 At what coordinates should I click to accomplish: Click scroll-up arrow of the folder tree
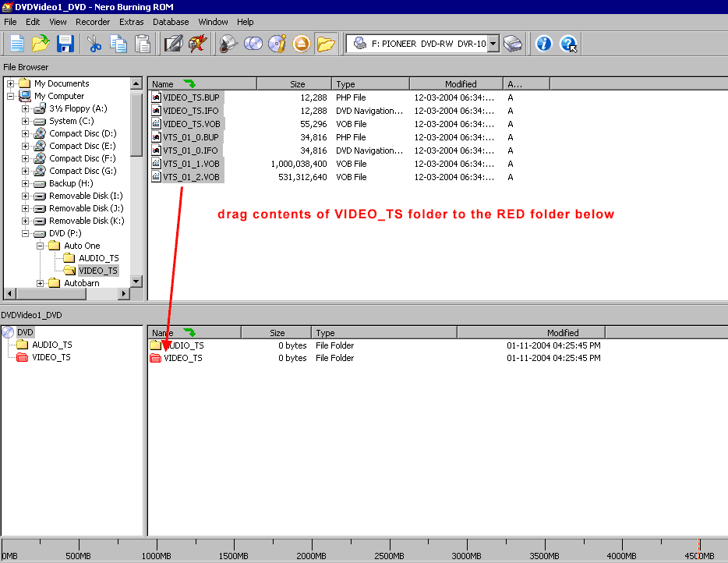[x=136, y=84]
